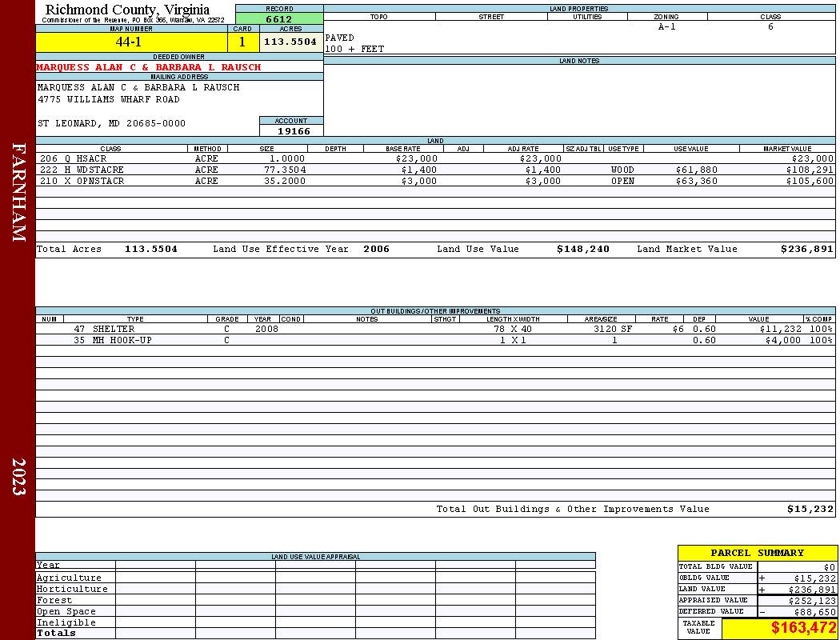Click the area 3120 SF
The height and width of the screenshot is (640, 840).
[x=612, y=329]
